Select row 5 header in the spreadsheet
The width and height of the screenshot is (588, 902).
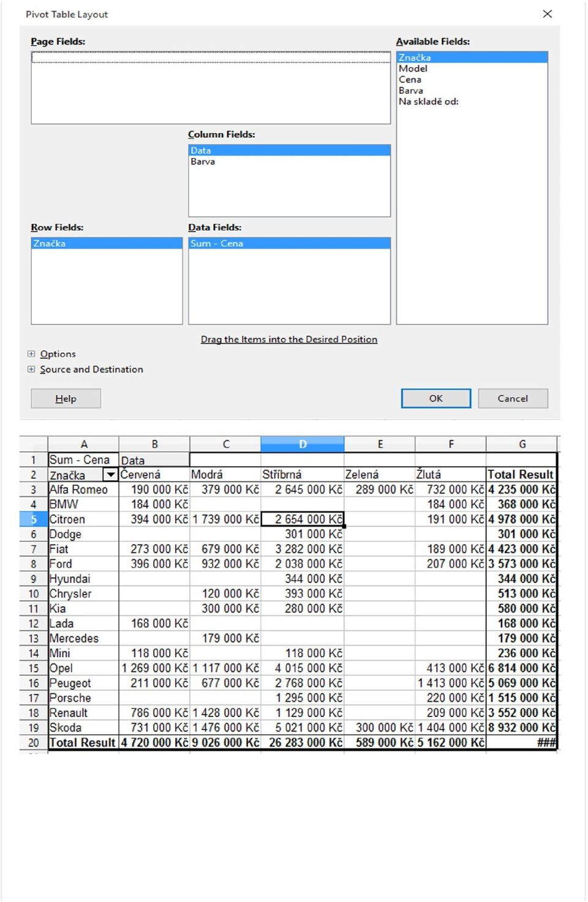point(34,519)
